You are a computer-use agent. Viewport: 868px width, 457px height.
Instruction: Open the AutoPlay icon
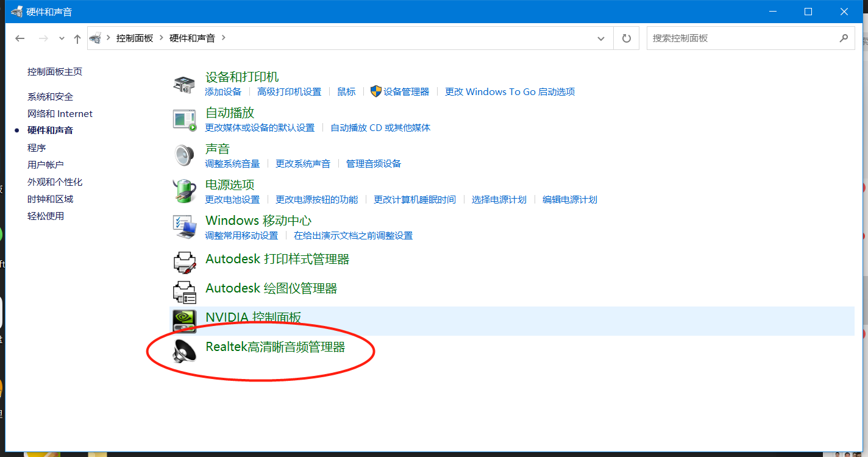click(x=185, y=120)
